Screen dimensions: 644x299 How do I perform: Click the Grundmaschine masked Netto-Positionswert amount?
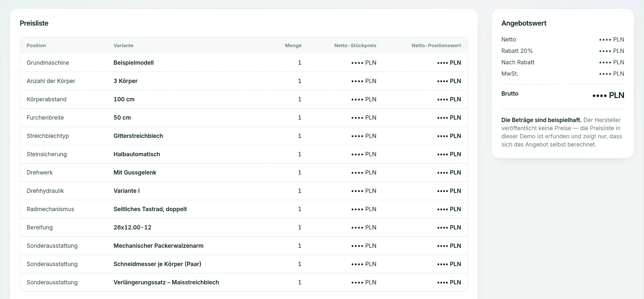(449, 63)
